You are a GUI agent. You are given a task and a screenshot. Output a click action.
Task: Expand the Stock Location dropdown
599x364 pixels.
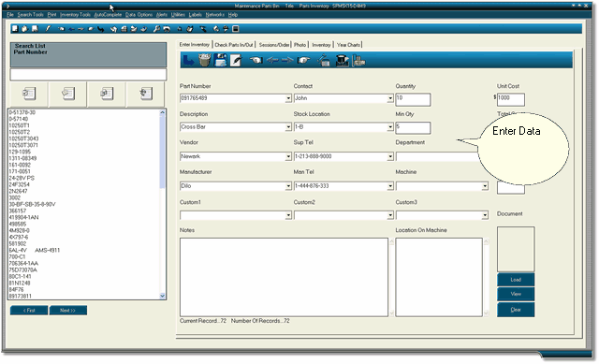coord(390,127)
